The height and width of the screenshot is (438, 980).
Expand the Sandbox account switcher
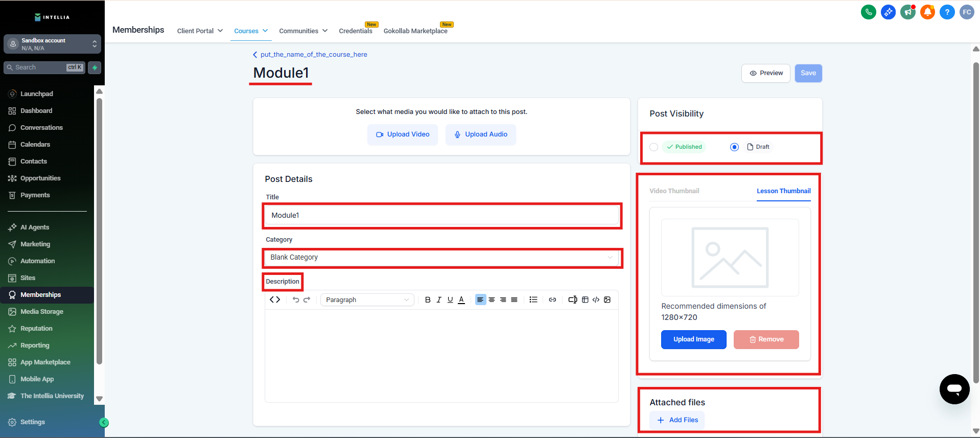click(x=52, y=44)
